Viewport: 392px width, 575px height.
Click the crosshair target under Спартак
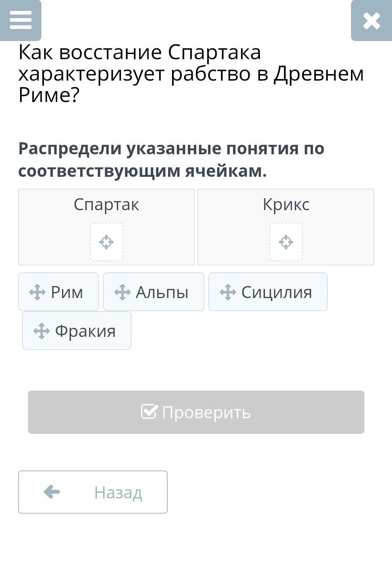(x=106, y=242)
